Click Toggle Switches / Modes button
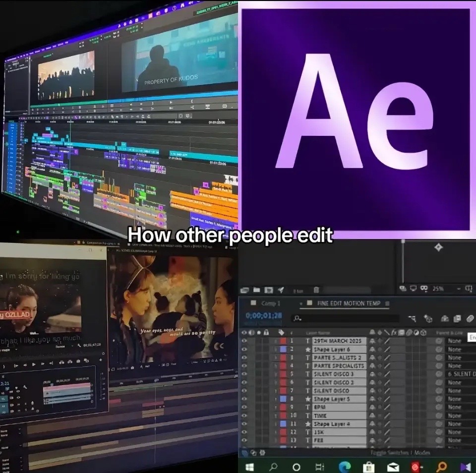This screenshot has height=473, width=476. point(400,453)
